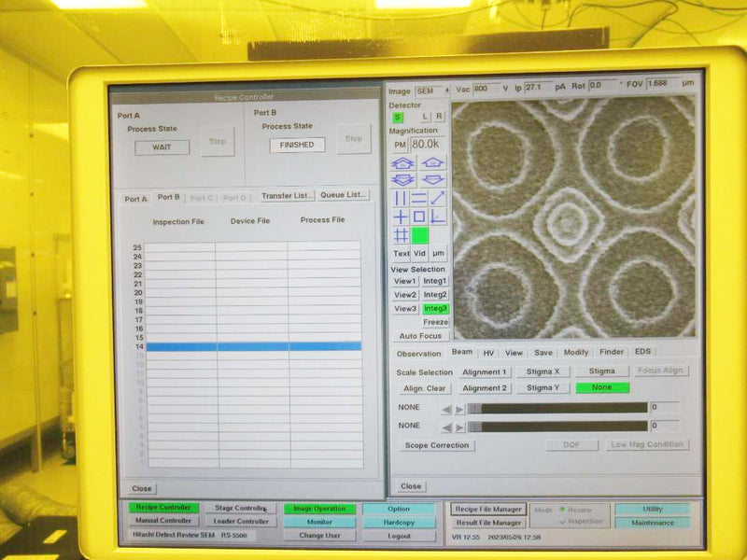
Task: Click the Alignment 1 button
Action: click(x=485, y=371)
